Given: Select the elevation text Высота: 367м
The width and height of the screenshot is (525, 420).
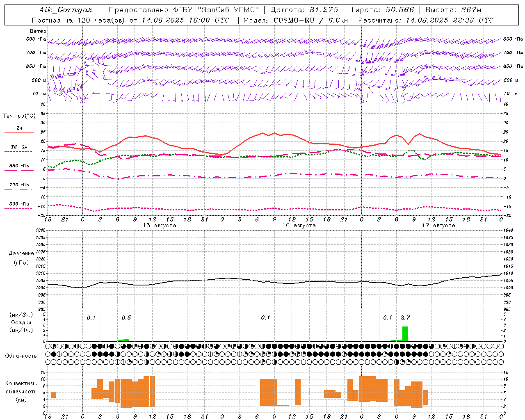Looking at the screenshot, I should click(453, 10).
